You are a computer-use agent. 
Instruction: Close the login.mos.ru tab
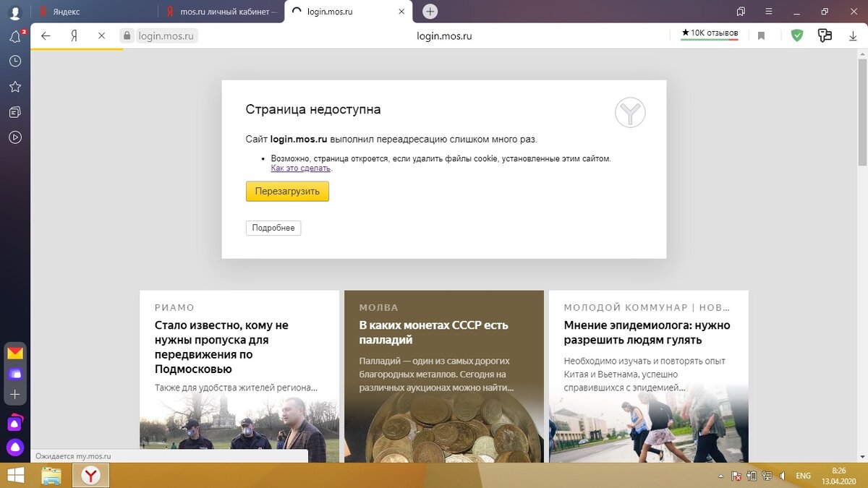click(402, 12)
